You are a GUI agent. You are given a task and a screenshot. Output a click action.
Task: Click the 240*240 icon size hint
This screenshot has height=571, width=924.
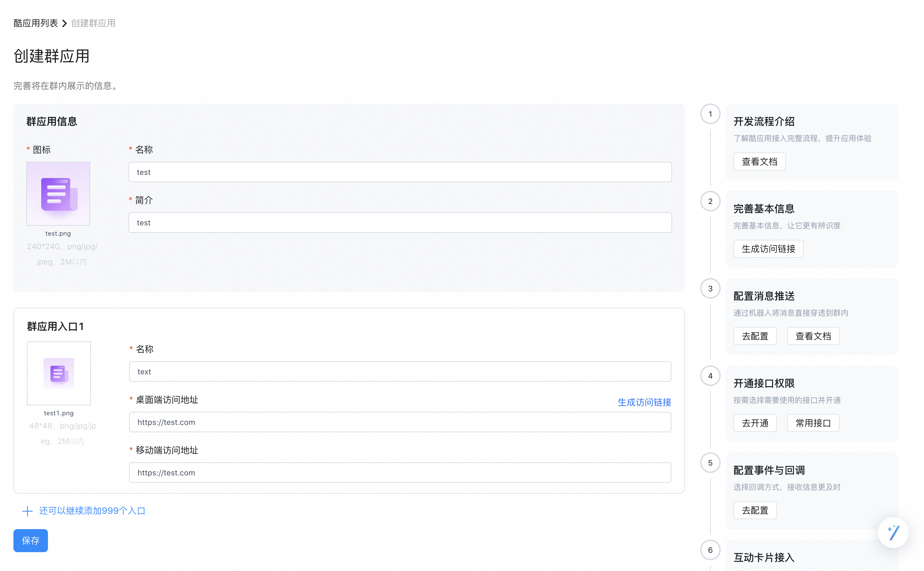(62, 254)
